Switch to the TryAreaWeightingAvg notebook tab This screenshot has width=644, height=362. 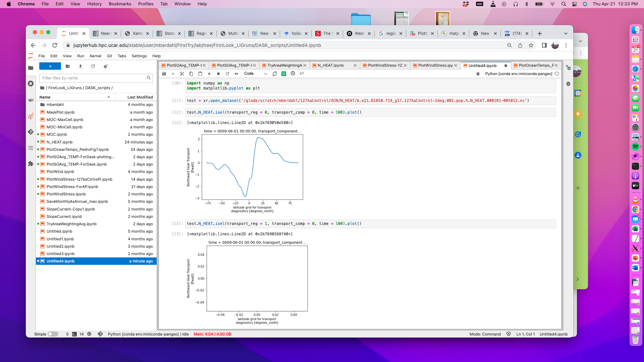284,65
